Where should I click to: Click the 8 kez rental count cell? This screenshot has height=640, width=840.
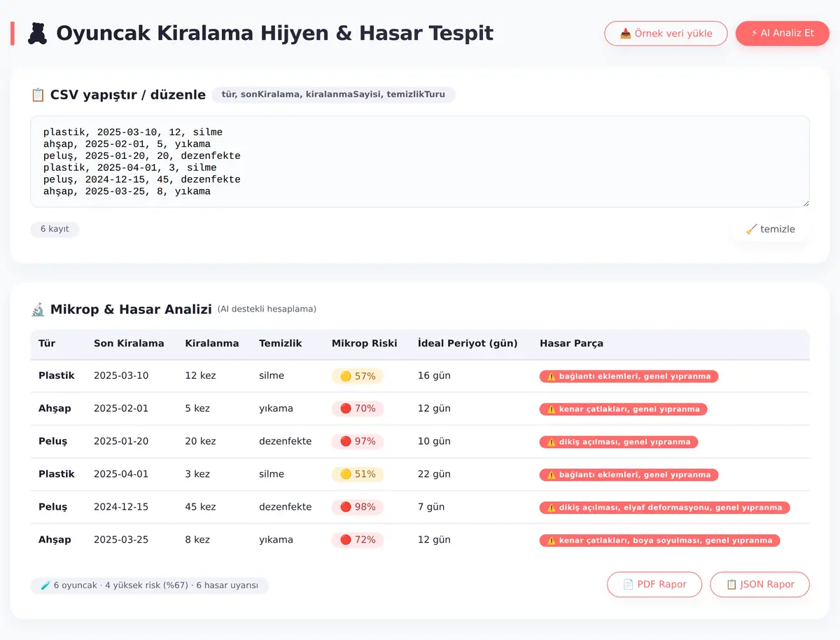[198, 540]
